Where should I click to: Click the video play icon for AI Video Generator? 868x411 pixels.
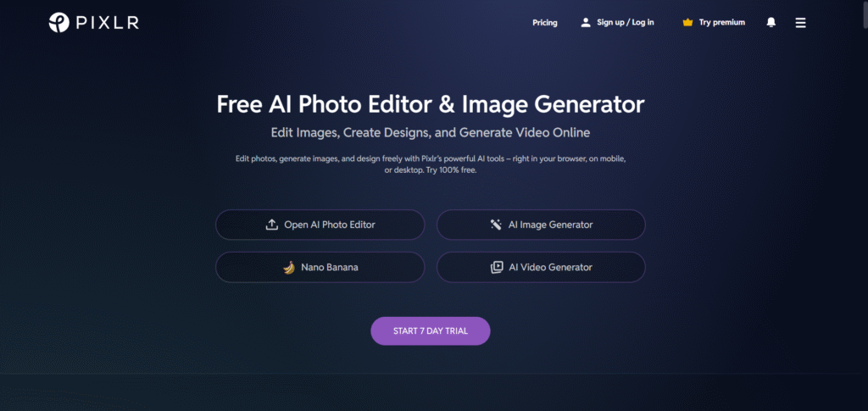pos(497,267)
